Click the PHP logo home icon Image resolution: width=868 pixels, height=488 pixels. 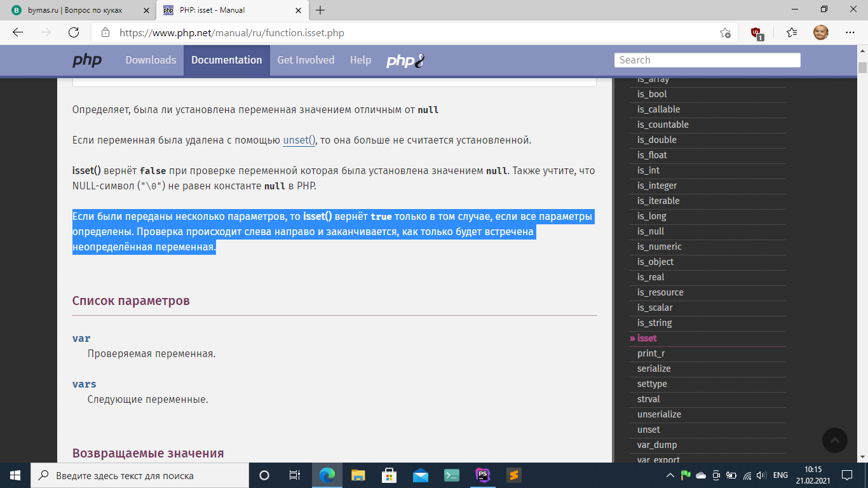coord(87,60)
